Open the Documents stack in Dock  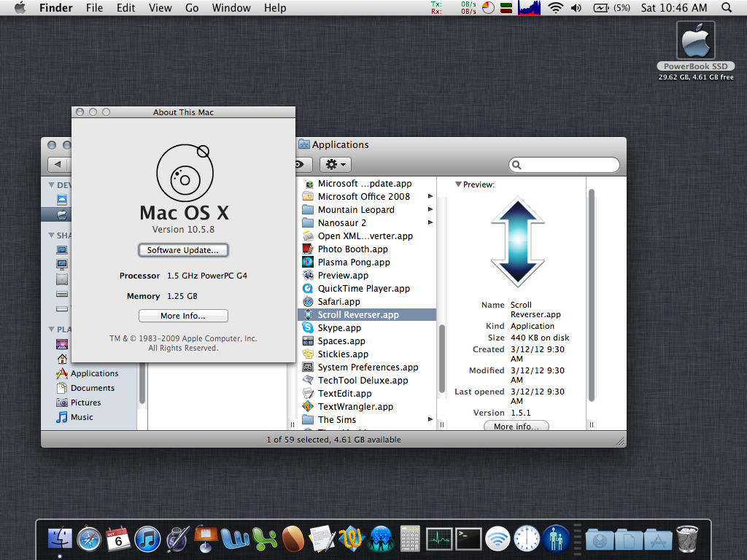(x=628, y=540)
